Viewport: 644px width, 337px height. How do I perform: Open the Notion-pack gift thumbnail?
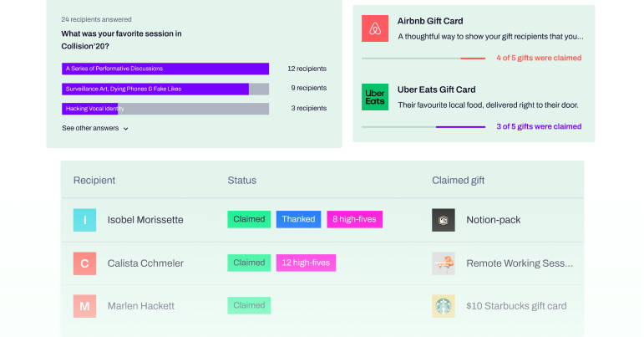[x=444, y=220]
